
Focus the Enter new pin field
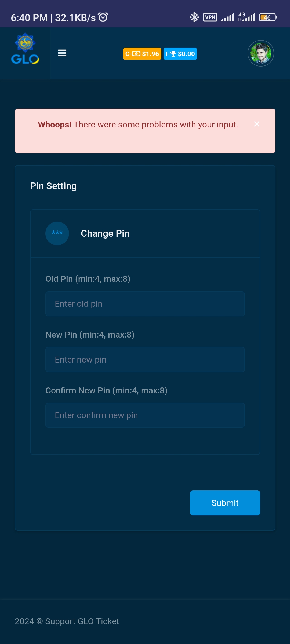145,360
